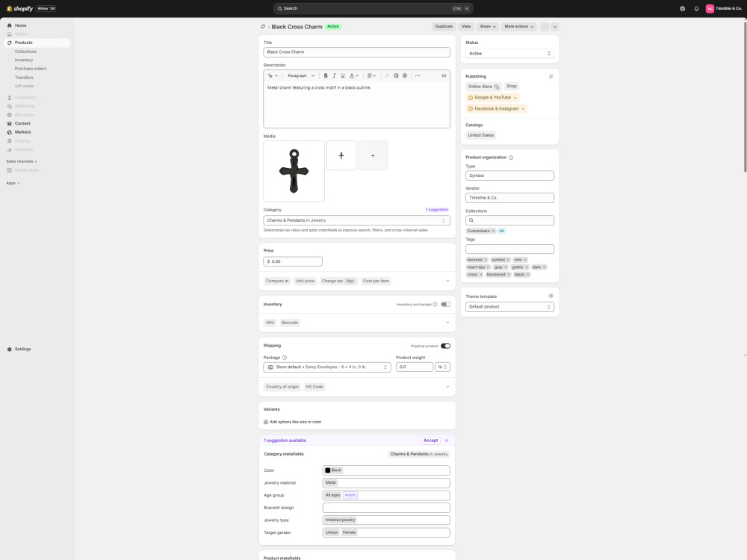Open the AI magic text generator dropdown
The width and height of the screenshot is (747, 560).
pyautogui.click(x=273, y=75)
